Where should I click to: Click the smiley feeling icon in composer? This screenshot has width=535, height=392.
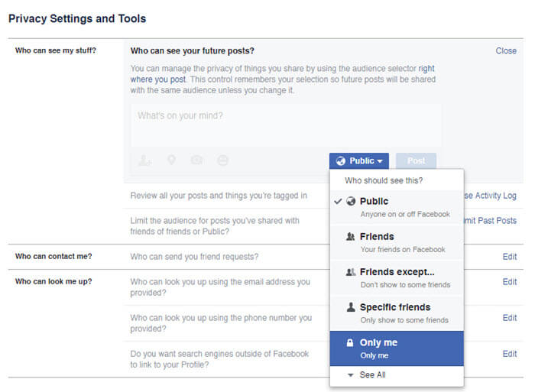coord(222,160)
